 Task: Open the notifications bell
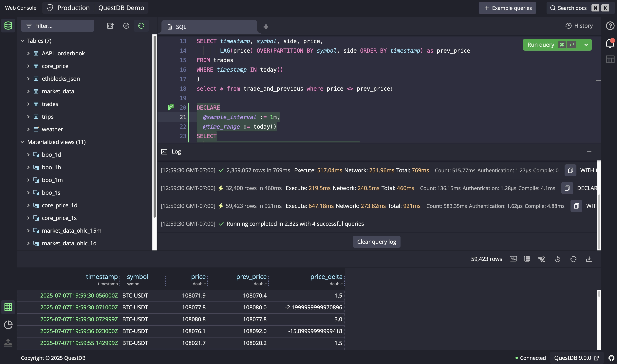610,43
